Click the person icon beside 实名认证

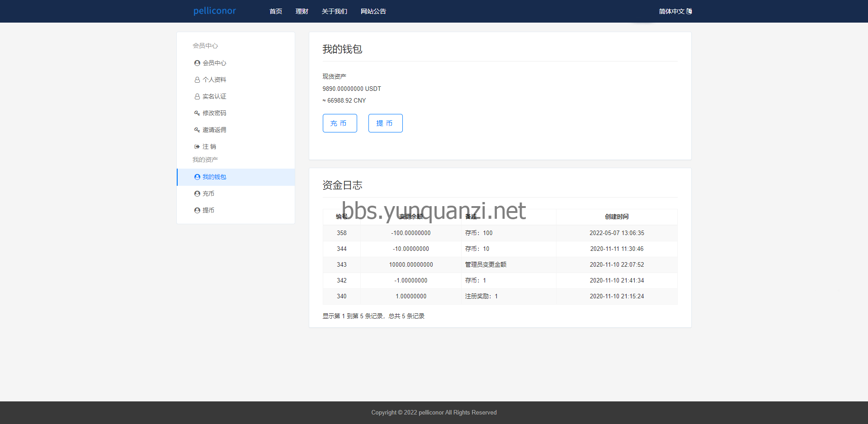pos(197,97)
